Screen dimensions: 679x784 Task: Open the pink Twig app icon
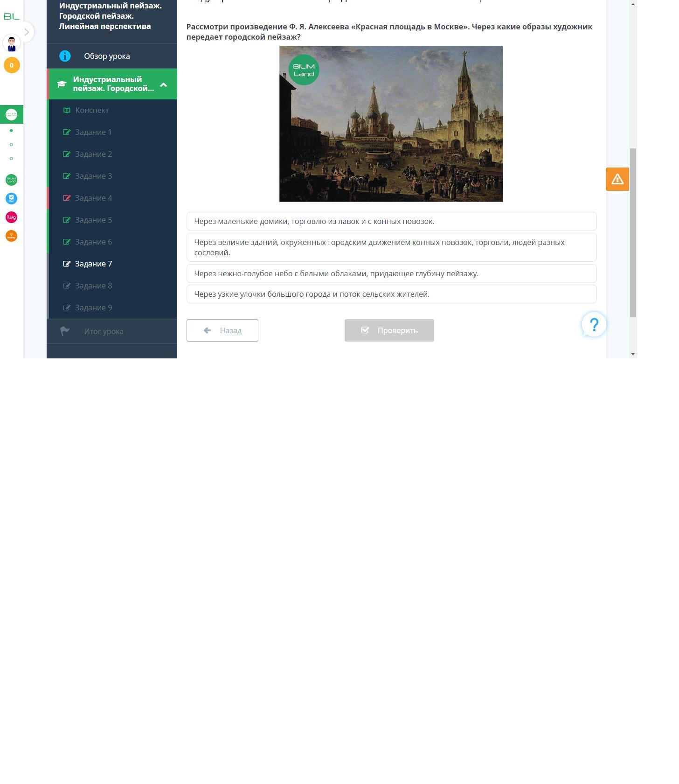(x=11, y=217)
